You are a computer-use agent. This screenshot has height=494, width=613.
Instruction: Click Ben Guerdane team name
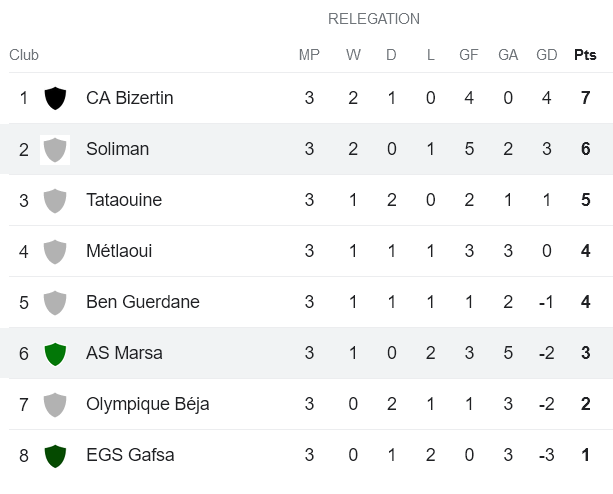point(143,302)
